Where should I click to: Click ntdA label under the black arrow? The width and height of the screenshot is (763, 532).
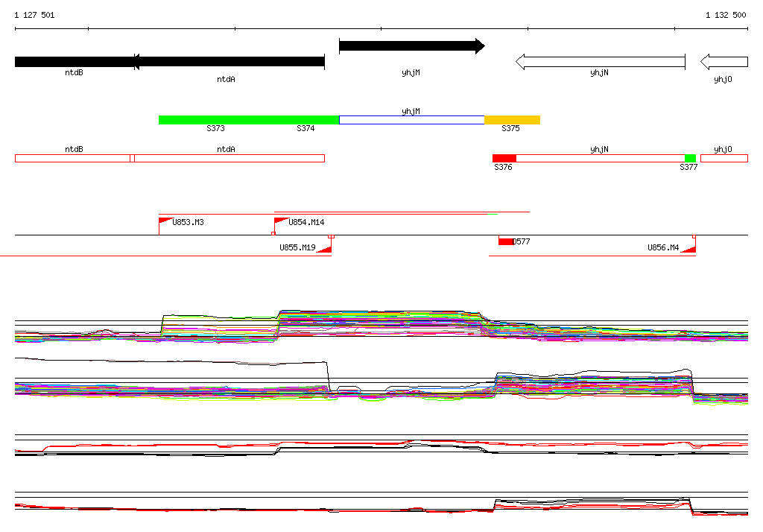click(x=226, y=79)
